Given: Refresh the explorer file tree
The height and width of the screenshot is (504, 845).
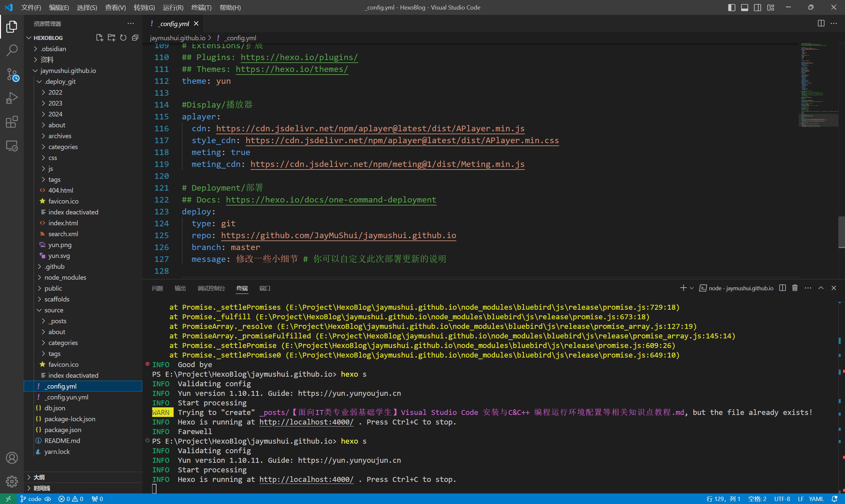Looking at the screenshot, I should (x=123, y=38).
